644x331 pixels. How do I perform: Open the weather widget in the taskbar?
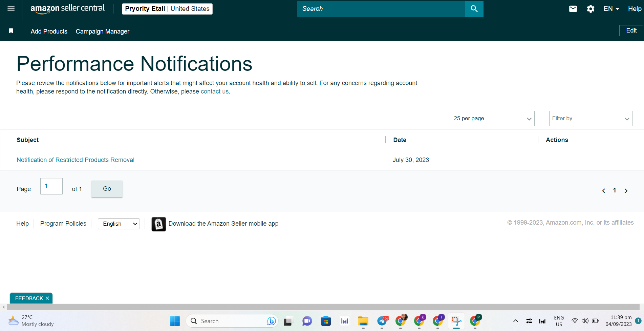pyautogui.click(x=31, y=321)
